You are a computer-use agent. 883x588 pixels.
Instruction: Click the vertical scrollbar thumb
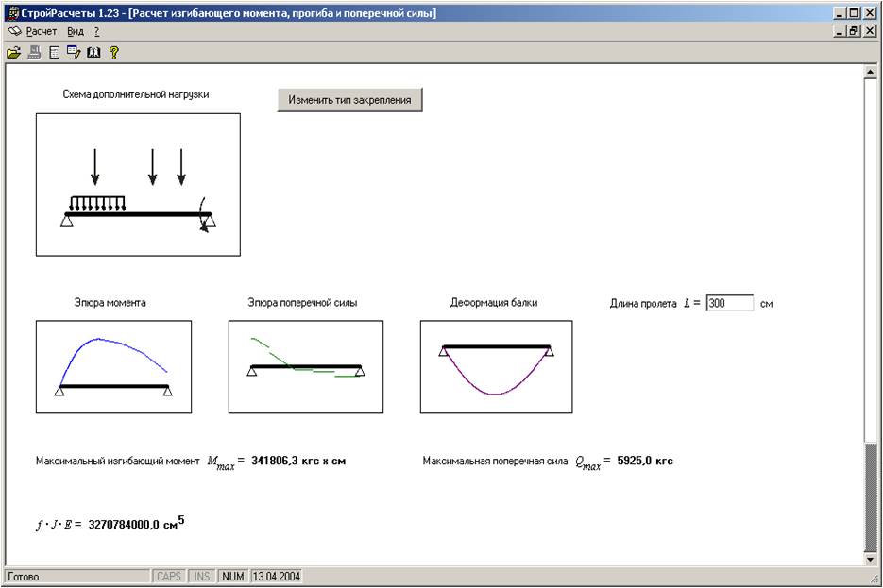point(870,497)
